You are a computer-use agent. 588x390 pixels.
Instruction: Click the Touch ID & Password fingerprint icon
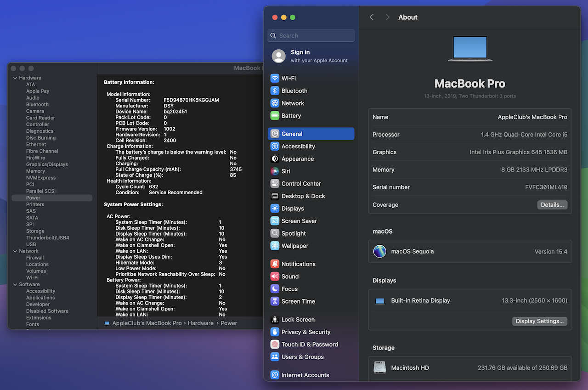275,344
